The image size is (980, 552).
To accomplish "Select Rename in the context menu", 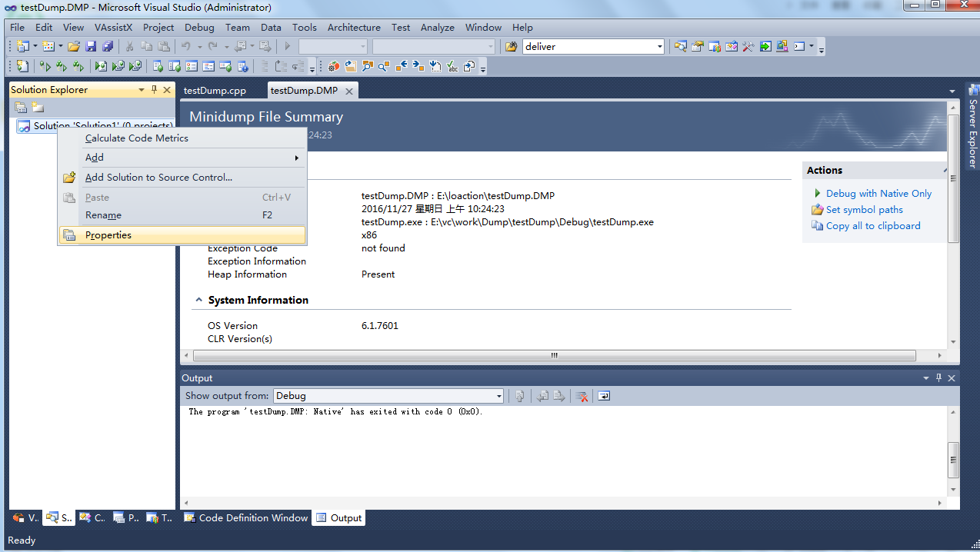I will pyautogui.click(x=182, y=215).
